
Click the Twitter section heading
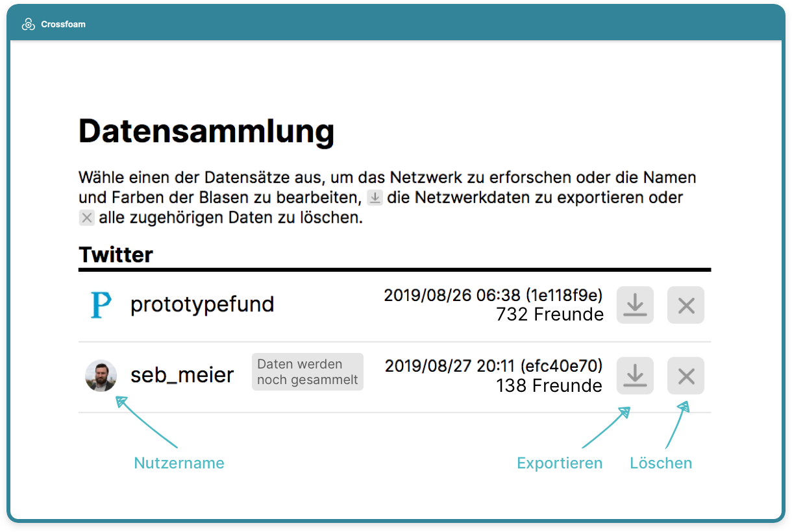(x=116, y=254)
